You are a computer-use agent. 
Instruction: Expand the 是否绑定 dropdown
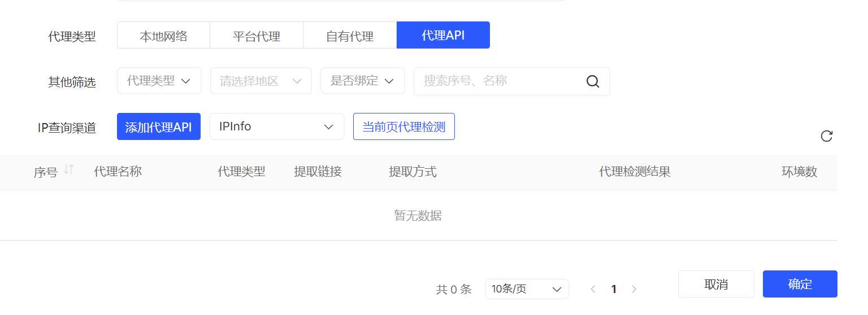[x=363, y=81]
